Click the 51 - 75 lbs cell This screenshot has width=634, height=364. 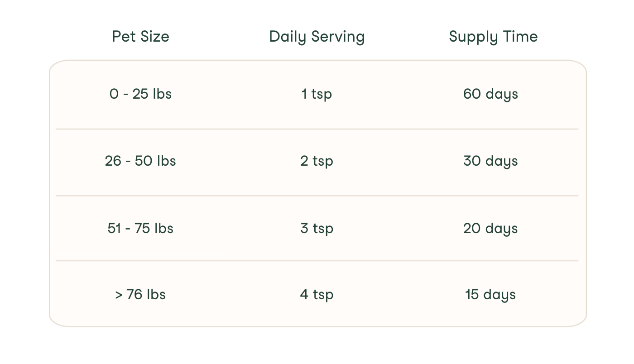click(x=140, y=228)
